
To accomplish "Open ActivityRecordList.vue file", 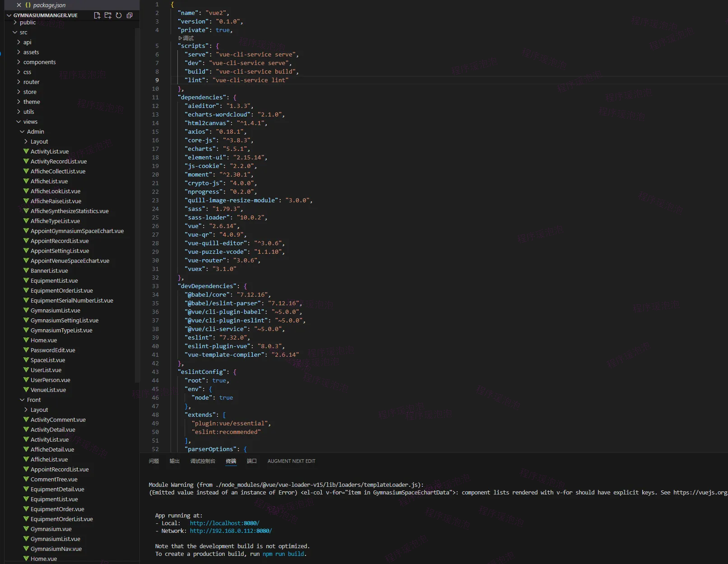I will (59, 161).
